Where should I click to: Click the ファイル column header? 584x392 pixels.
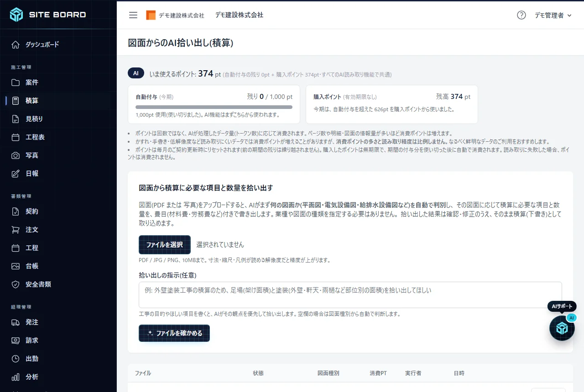[x=143, y=373]
